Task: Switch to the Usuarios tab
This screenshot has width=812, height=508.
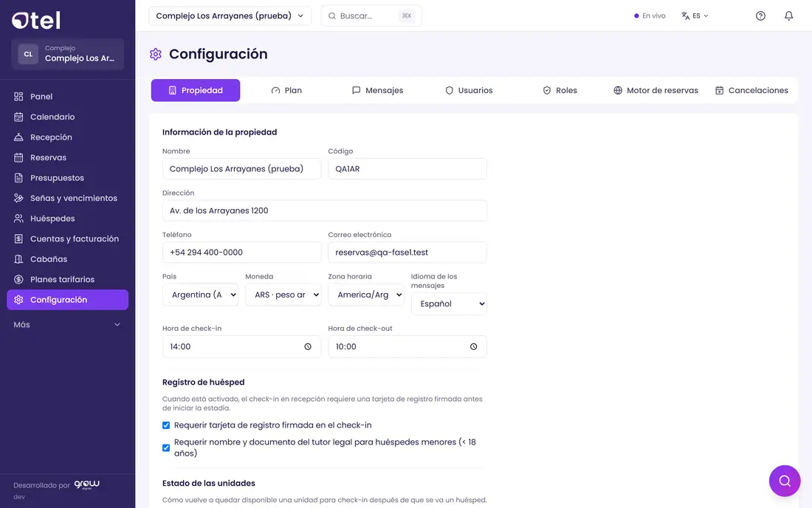Action: tap(469, 90)
